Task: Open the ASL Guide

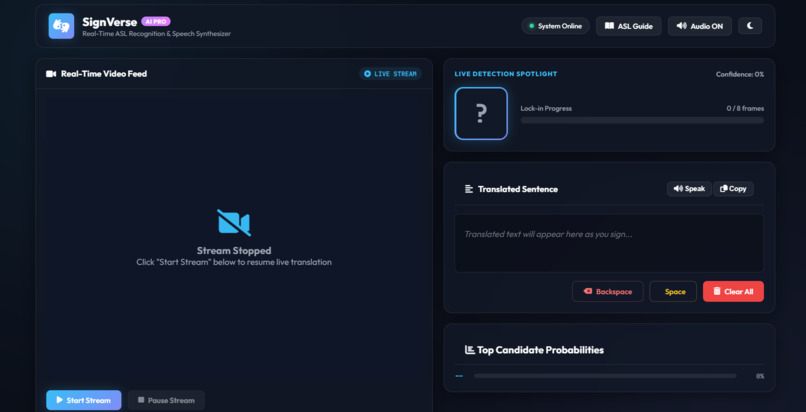Action: [x=628, y=26]
